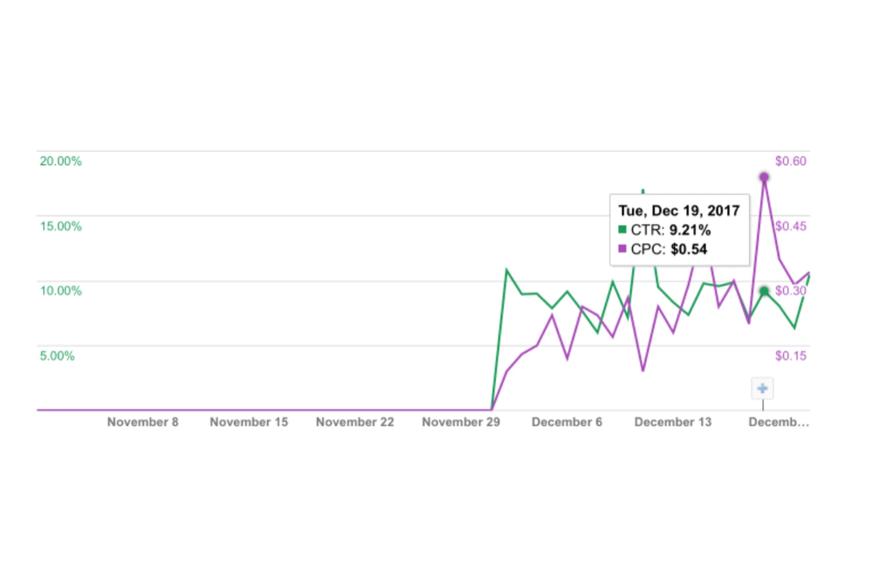Select the November 29 axis label

[461, 422]
